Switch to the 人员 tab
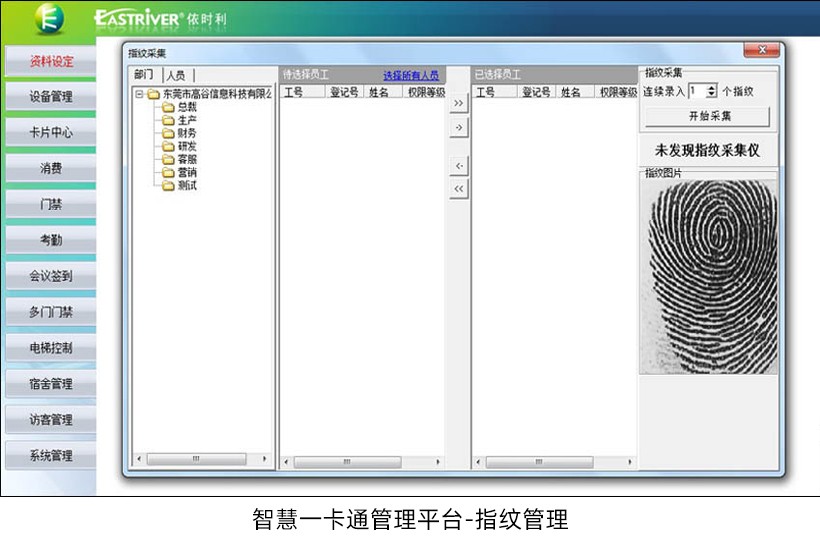The width and height of the screenshot is (820, 540). pyautogui.click(x=176, y=75)
